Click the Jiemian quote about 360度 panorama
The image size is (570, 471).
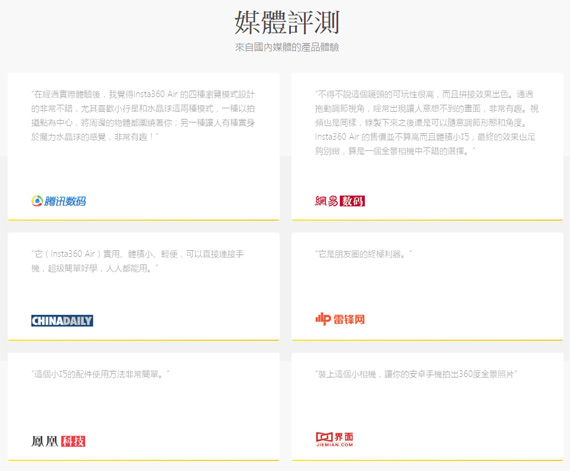point(416,374)
